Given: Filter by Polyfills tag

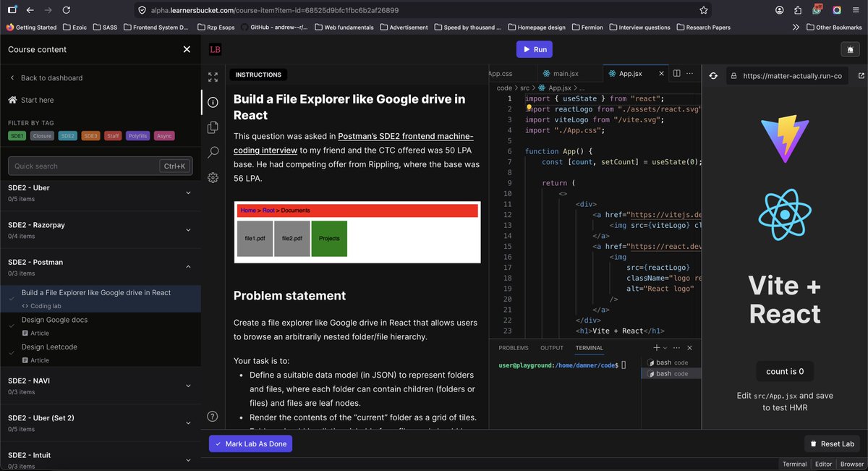Looking at the screenshot, I should coord(137,136).
